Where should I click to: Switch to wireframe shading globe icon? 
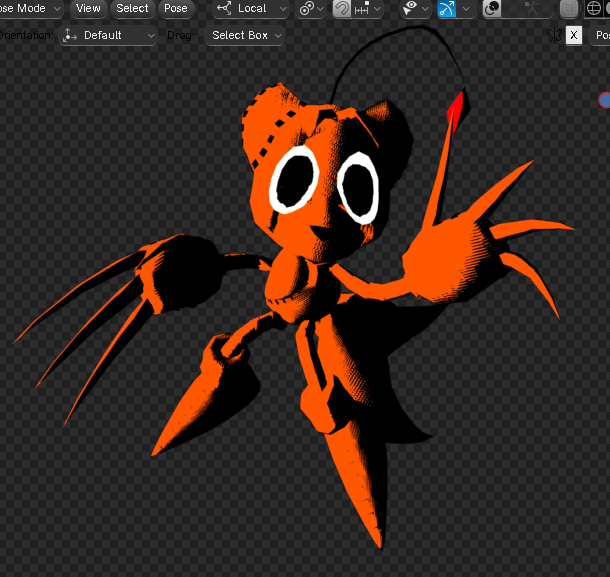[x=594, y=8]
